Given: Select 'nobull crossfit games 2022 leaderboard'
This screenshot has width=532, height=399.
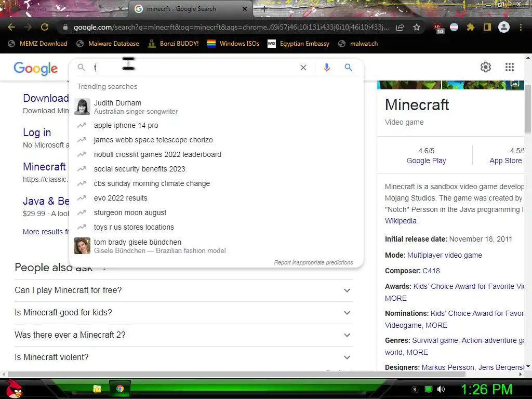Looking at the screenshot, I should tap(216, 154).
